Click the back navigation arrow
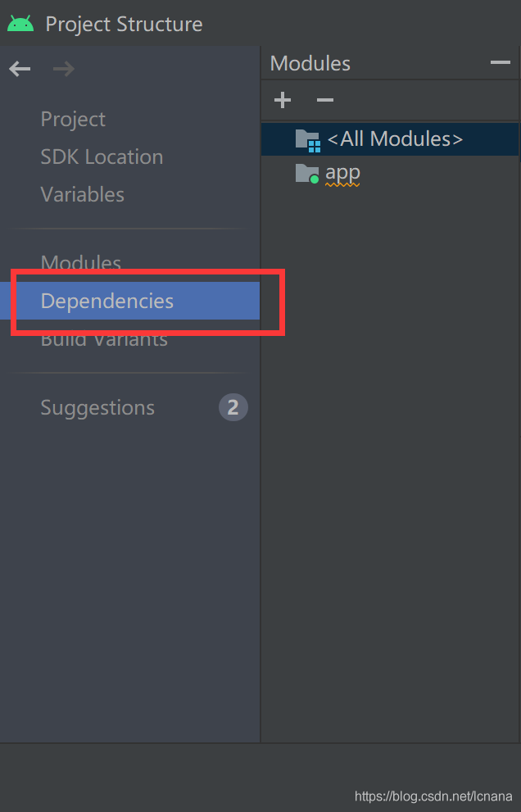Screen dimensions: 521x812 point(20,68)
